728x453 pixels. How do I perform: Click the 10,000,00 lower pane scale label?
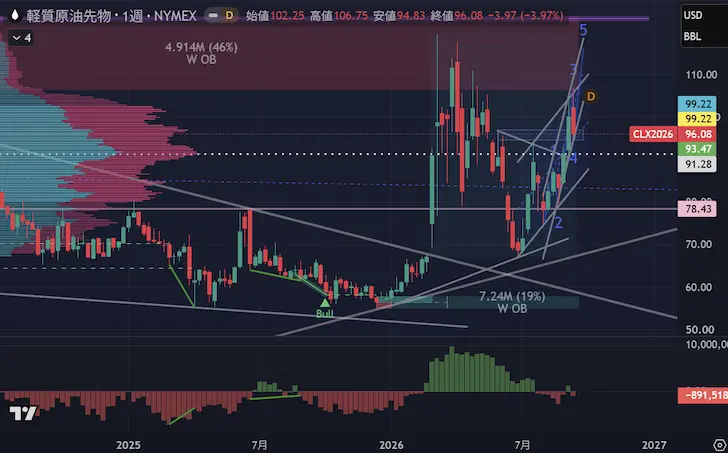[x=706, y=344]
